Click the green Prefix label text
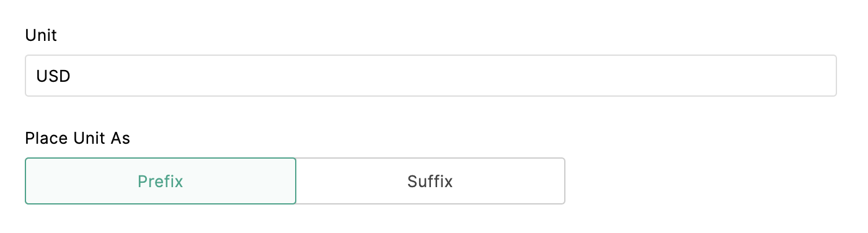Screen dimensions: 868x233 click(x=161, y=182)
